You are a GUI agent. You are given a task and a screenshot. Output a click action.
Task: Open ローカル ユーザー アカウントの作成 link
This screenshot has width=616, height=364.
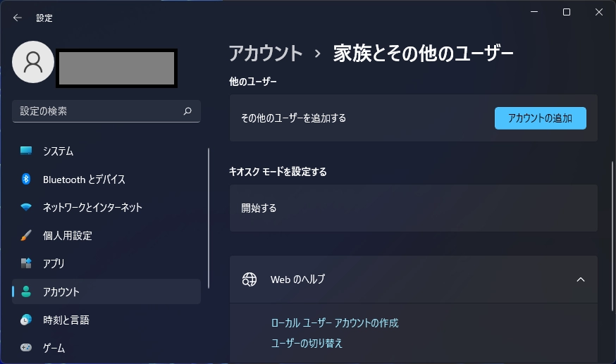335,323
